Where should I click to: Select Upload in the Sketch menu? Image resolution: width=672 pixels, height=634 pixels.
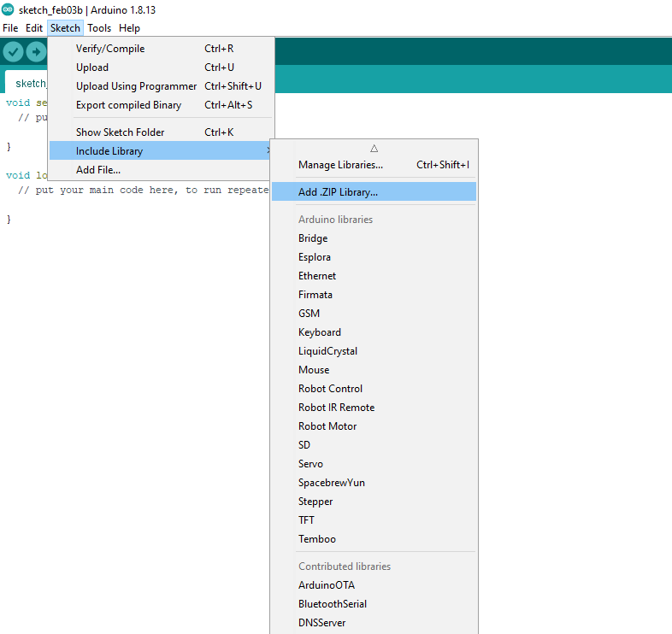(x=161, y=68)
